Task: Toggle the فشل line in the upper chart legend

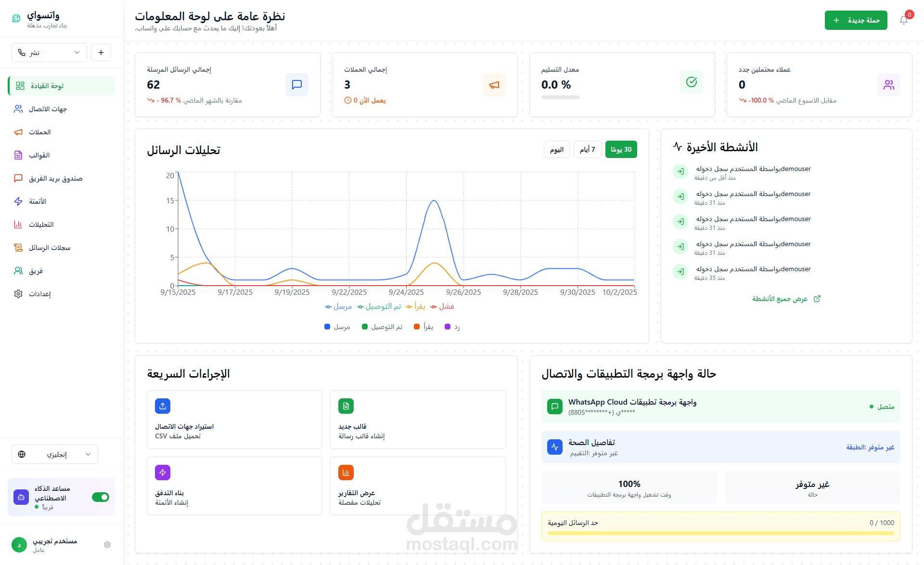Action: [x=442, y=306]
